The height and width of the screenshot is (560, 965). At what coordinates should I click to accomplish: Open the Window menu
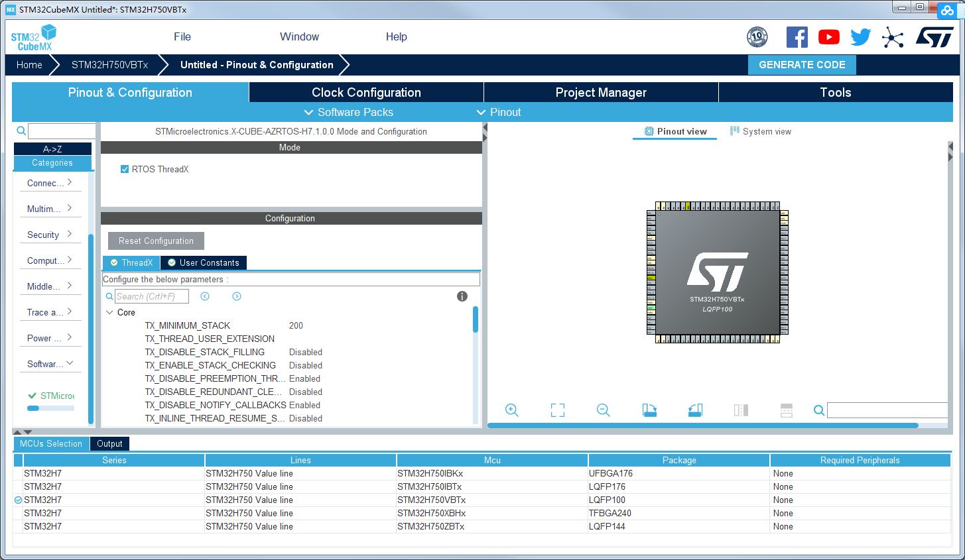coord(299,37)
